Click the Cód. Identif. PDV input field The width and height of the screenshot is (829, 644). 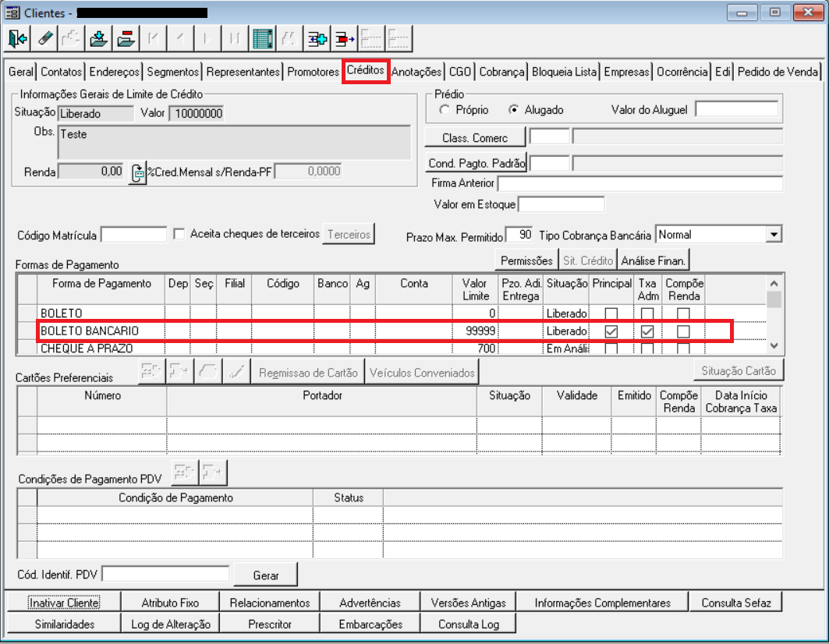[165, 574]
